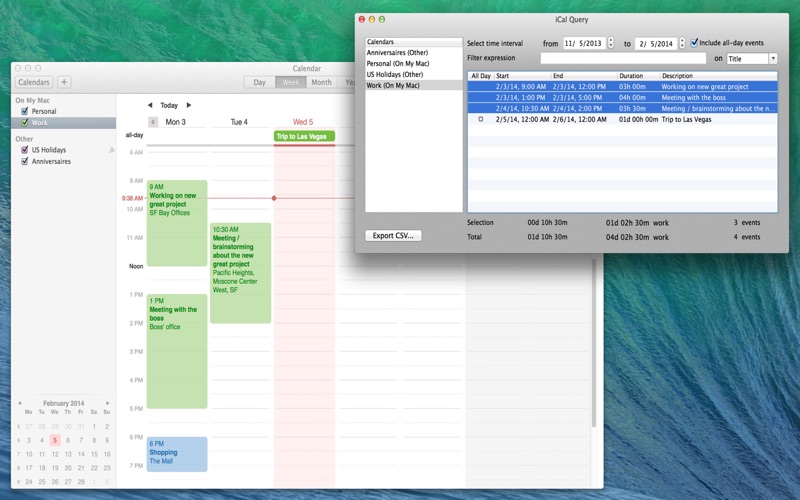800x500 pixels.
Task: Click the Tue 4 day header
Action: point(239,122)
